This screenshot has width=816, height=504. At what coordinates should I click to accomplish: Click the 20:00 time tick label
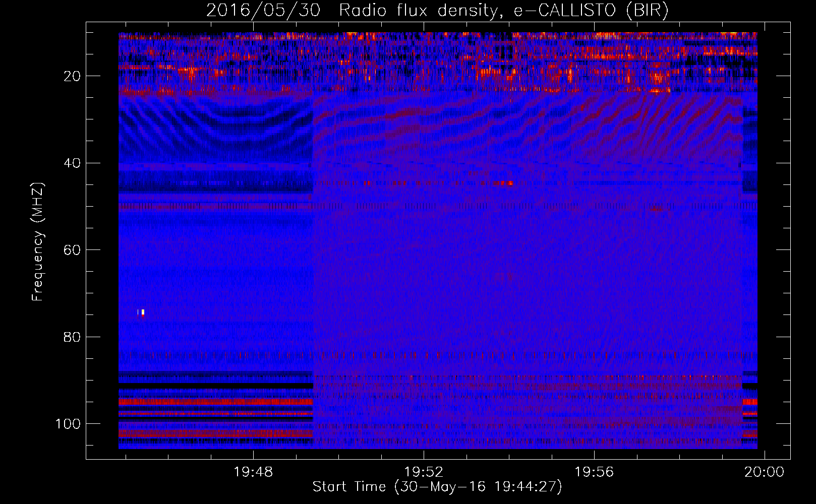pos(765,472)
